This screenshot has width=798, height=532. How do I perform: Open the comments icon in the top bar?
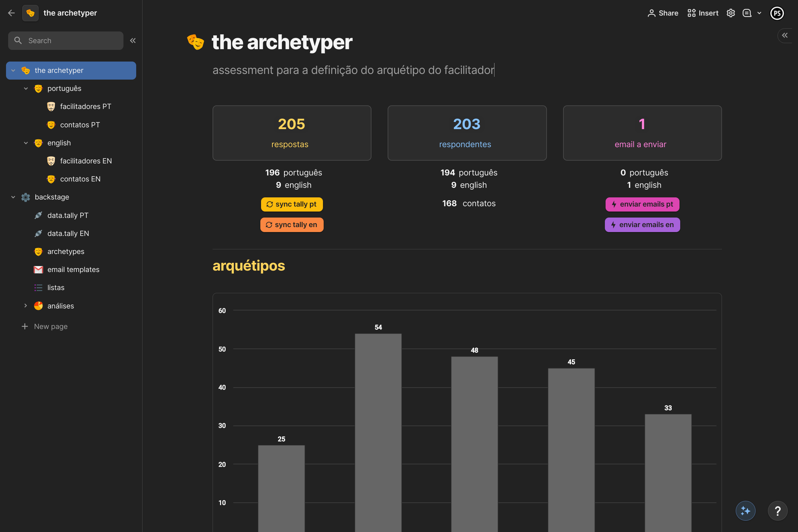pyautogui.click(x=747, y=13)
